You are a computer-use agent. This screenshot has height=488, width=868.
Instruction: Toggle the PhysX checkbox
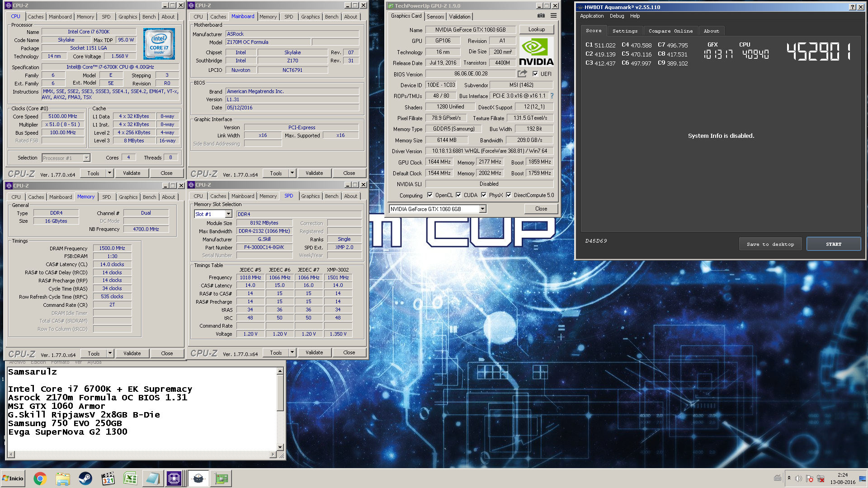pyautogui.click(x=484, y=195)
